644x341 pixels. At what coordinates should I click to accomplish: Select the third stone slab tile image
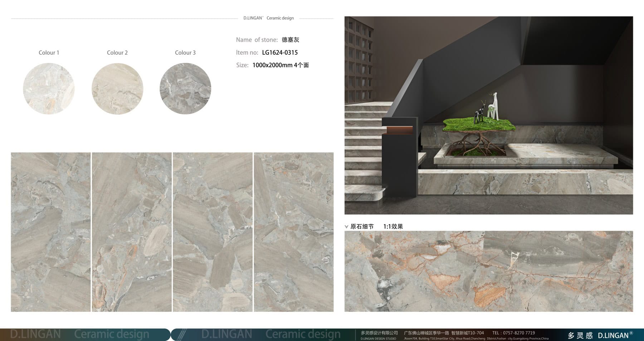[213, 232]
